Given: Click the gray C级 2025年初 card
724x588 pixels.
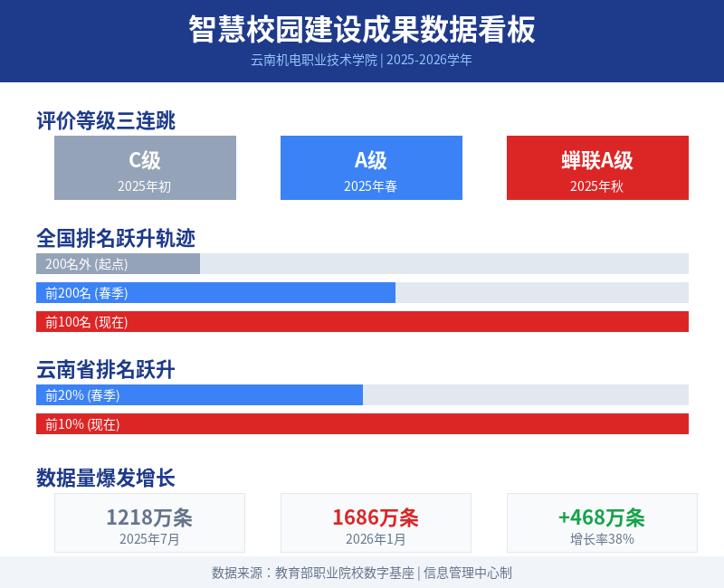Looking at the screenshot, I should pyautogui.click(x=145, y=167).
